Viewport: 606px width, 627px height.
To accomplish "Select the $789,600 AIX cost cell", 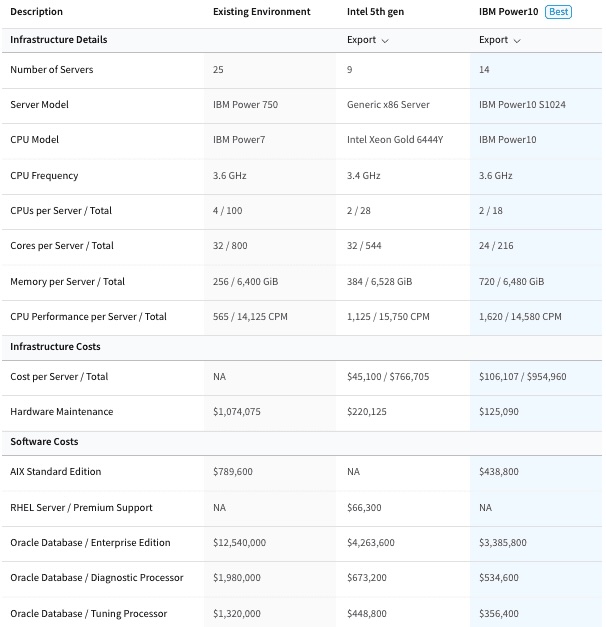I will pos(232,471).
